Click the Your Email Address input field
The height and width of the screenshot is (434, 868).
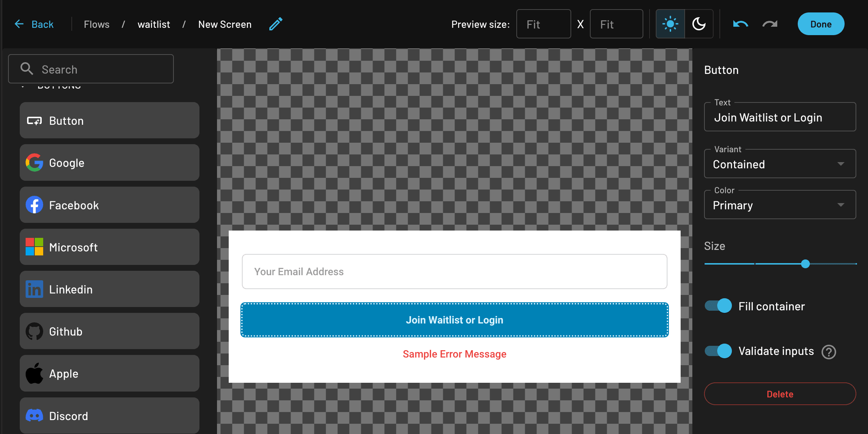pos(454,271)
